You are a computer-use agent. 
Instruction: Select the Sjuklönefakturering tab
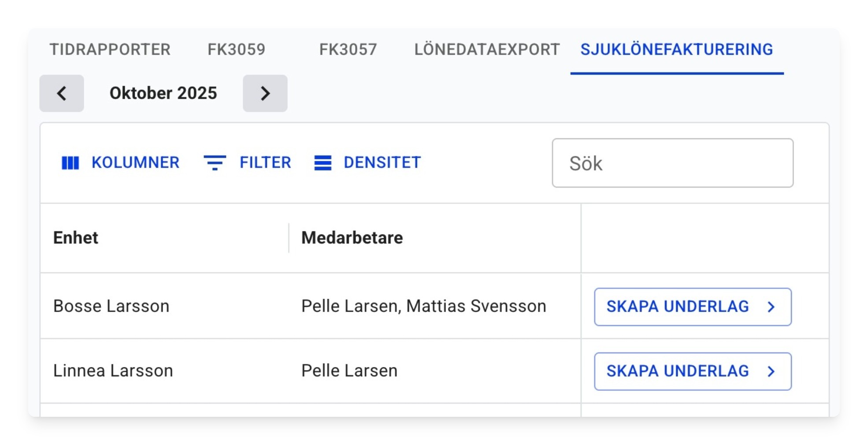coord(677,49)
